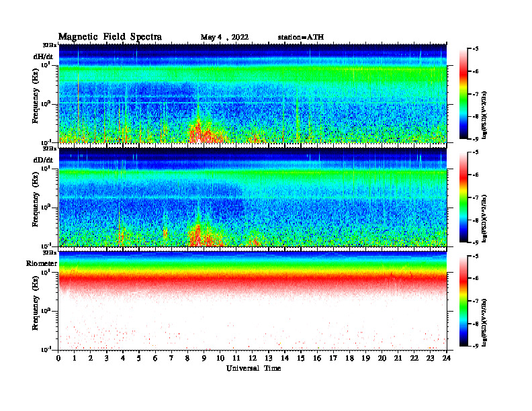Image resolution: width=532 pixels, height=411 pixels.
Task: Click hour tick label "12" on time axis
Action: 253,358
